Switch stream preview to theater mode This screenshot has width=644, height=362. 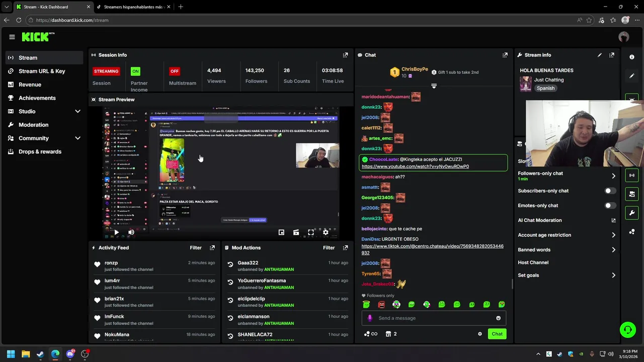coord(296,232)
